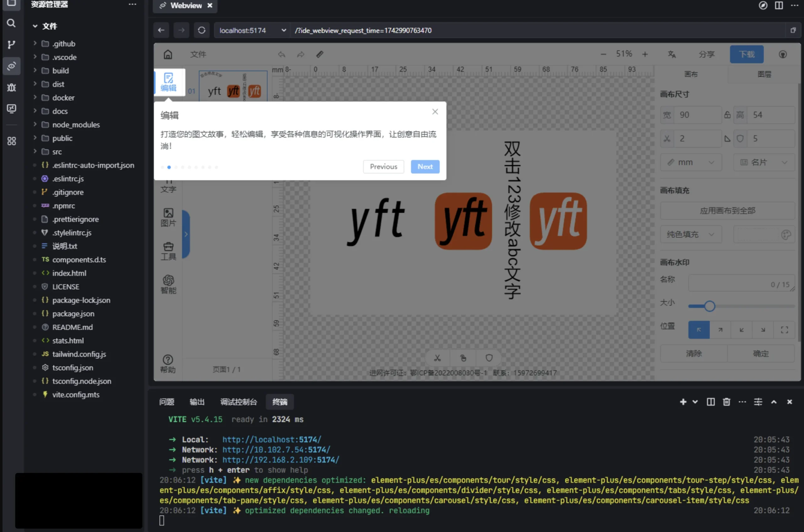Open the mm unit dropdown
804x532 pixels.
coord(691,162)
